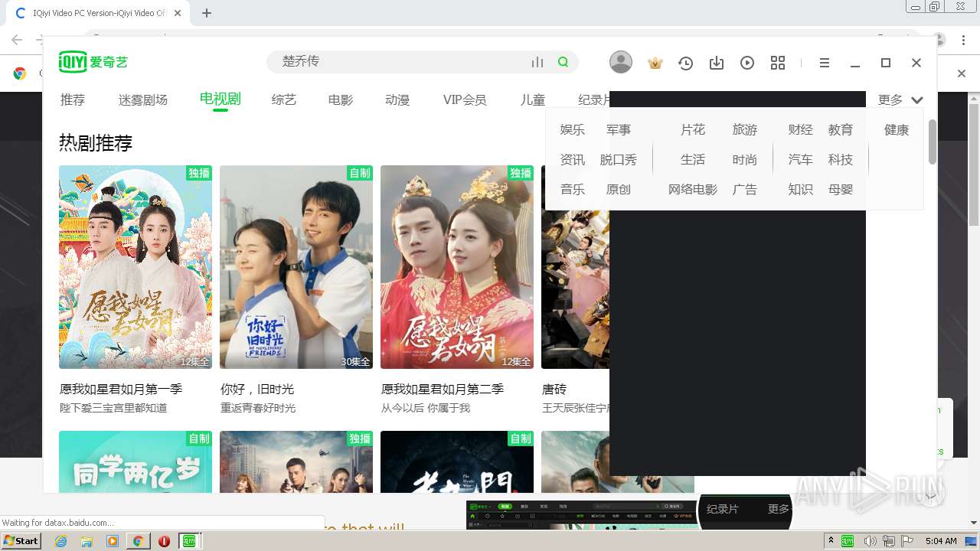Viewport: 980px width, 551px height.
Task: Switch to the 电影 tab
Action: pos(341,99)
